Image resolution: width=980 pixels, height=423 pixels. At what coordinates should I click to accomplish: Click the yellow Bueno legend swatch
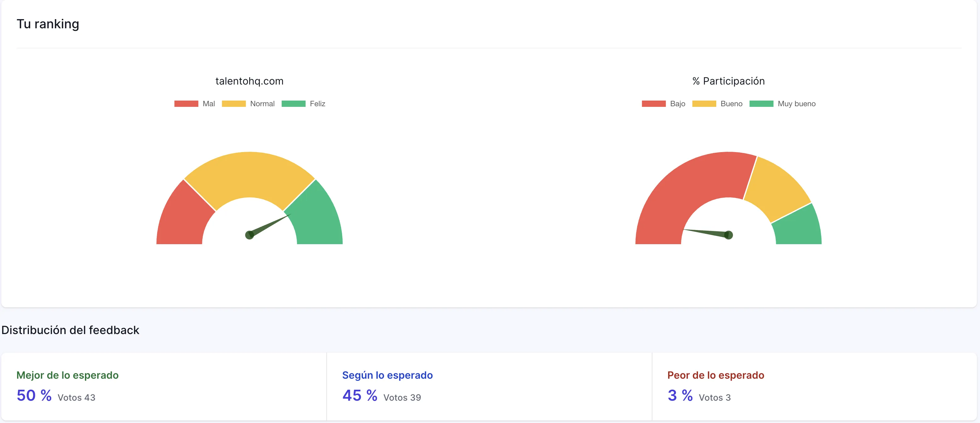coord(704,103)
